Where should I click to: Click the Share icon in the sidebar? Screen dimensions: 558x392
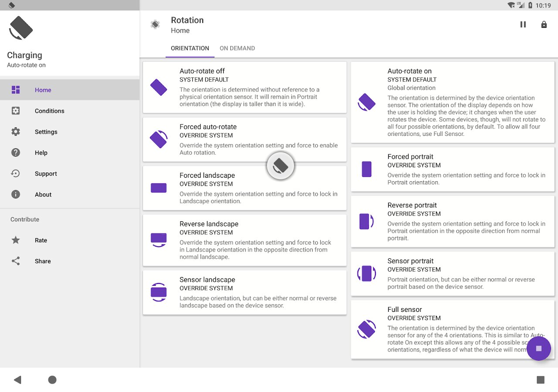[16, 261]
